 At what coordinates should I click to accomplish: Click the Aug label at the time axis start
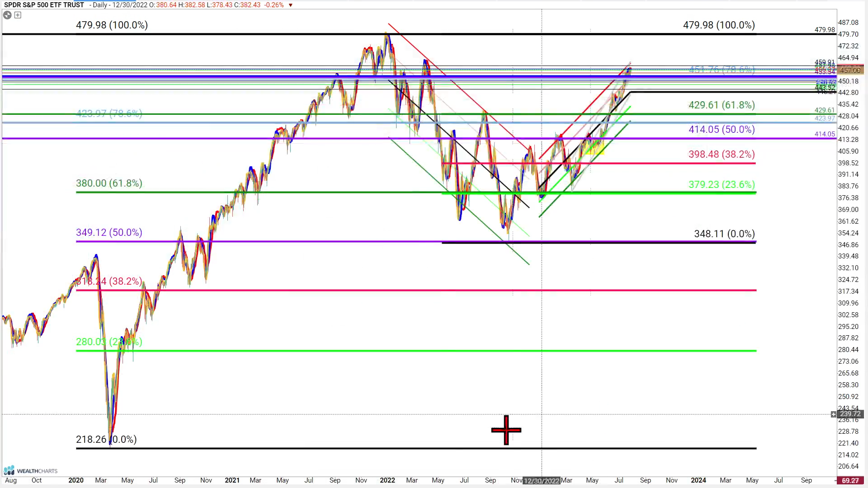[x=11, y=480]
